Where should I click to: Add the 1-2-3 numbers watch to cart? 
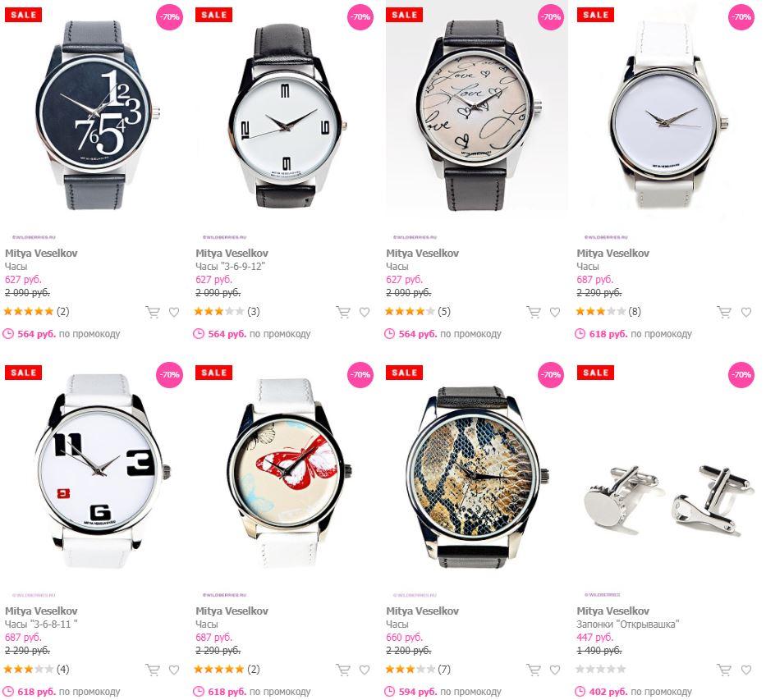coord(153,312)
